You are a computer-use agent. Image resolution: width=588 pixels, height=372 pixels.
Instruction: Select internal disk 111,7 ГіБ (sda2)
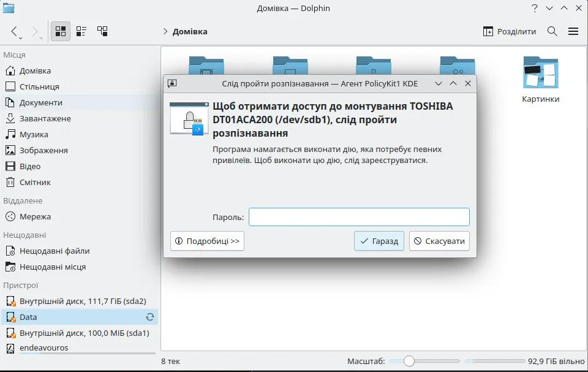(80, 301)
